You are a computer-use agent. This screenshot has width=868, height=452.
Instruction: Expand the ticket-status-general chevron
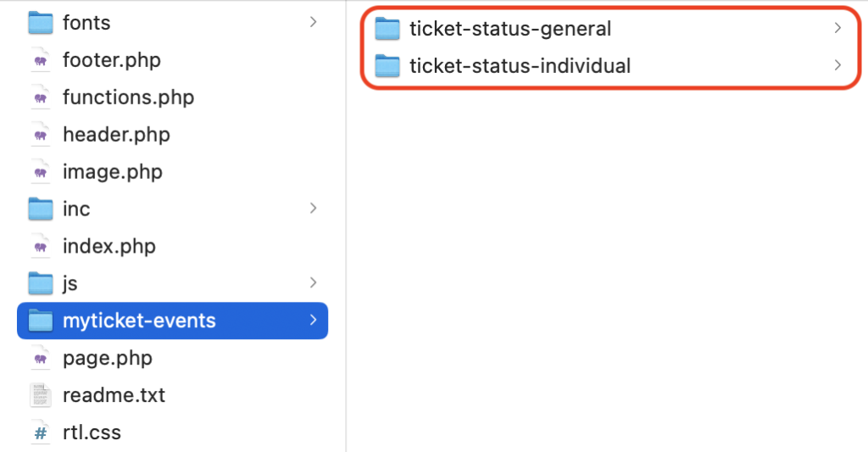point(837,28)
